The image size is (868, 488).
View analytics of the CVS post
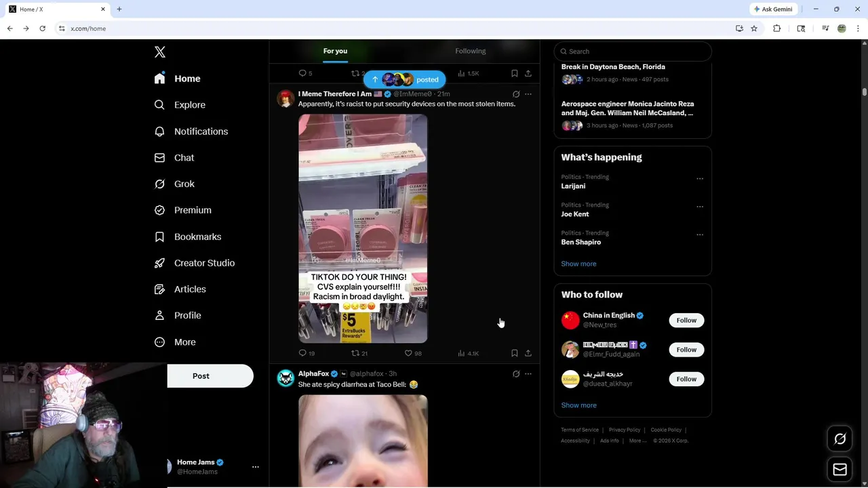[x=468, y=353]
